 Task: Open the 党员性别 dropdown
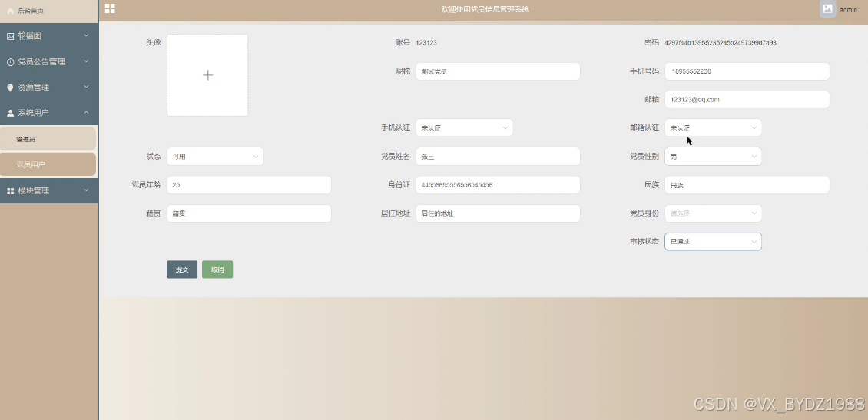click(x=713, y=157)
